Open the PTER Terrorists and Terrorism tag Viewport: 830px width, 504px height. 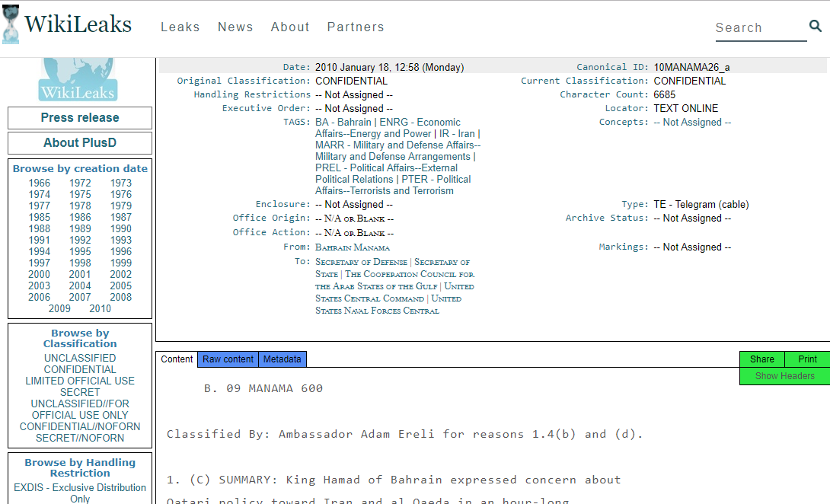[x=393, y=185]
